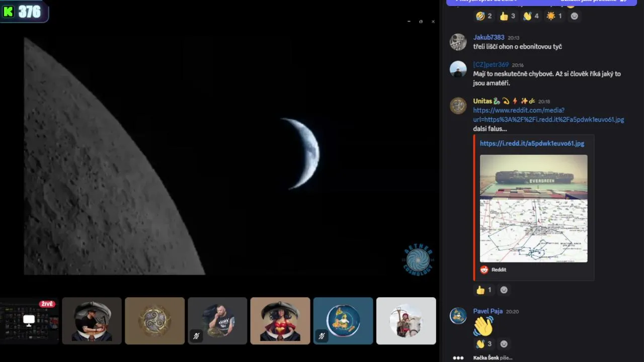
Task: Click the ŽIVĚ live badge on the stream tile
Action: [x=47, y=304]
